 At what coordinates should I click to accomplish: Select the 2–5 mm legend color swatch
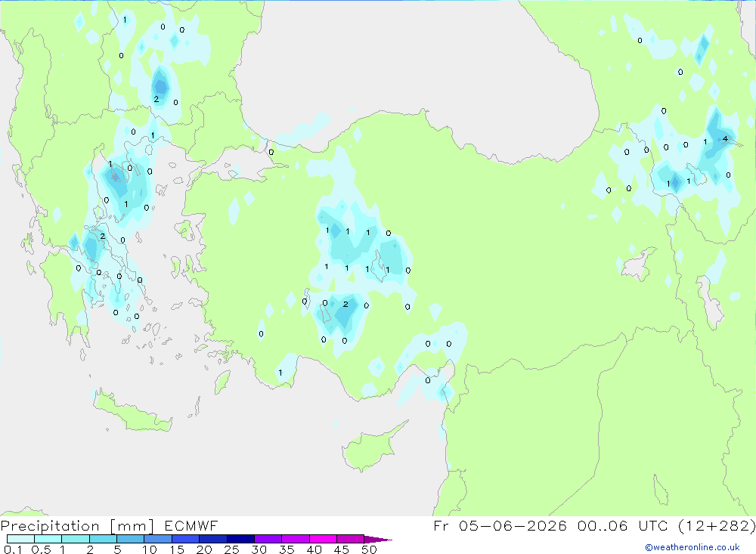click(103, 539)
